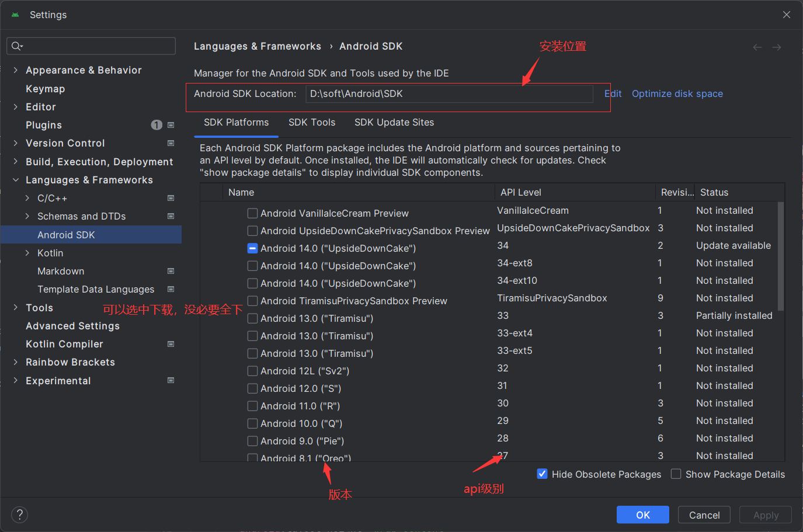Click the Android SDK Location field
This screenshot has height=532, width=803.
450,93
